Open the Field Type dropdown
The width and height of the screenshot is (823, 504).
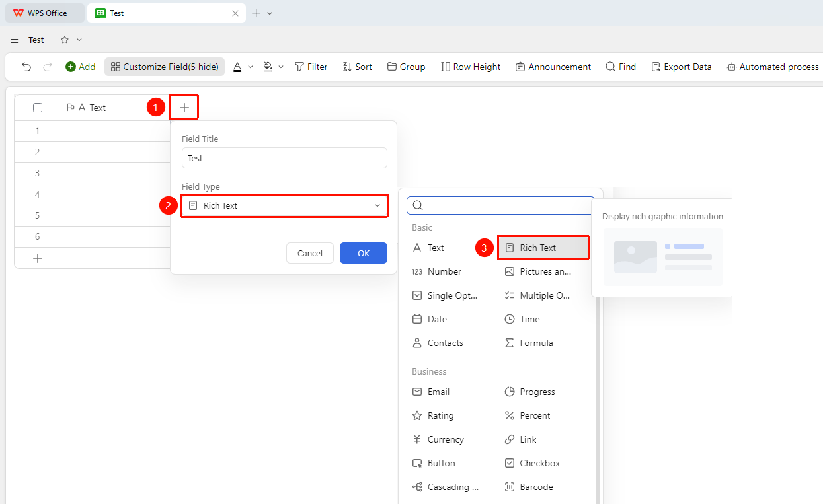284,205
